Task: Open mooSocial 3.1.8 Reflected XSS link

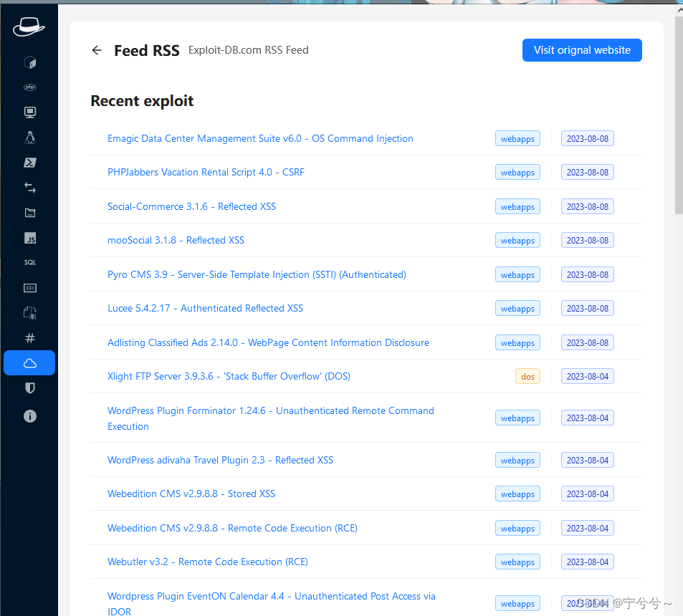Action: point(176,240)
